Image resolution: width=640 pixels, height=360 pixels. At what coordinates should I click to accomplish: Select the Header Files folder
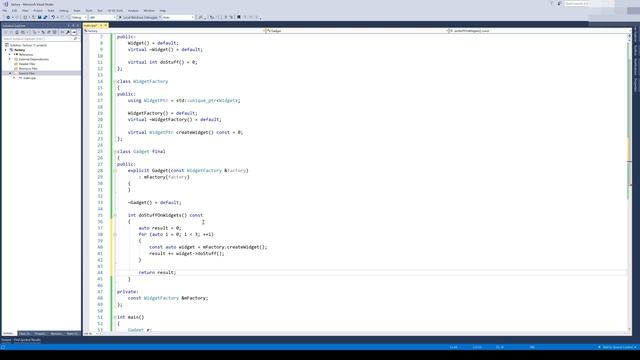[x=27, y=64]
